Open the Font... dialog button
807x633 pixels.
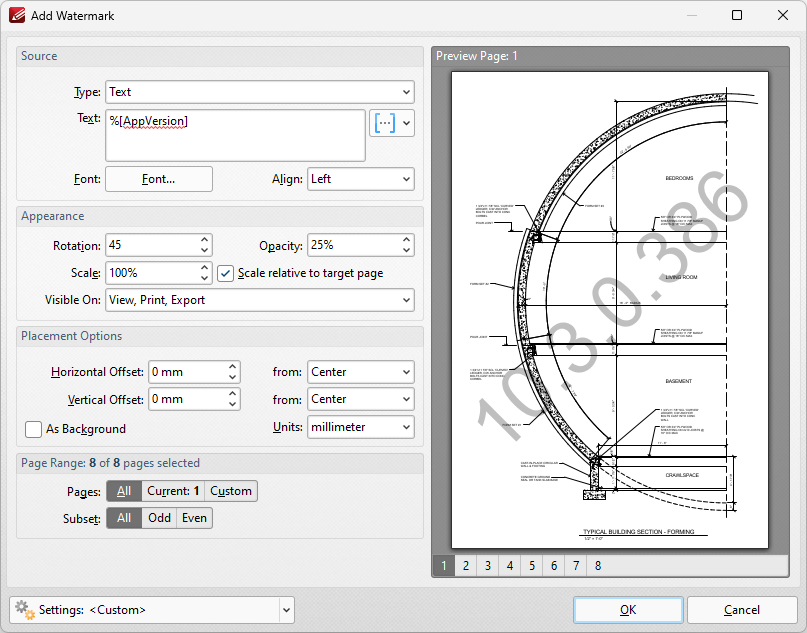158,179
